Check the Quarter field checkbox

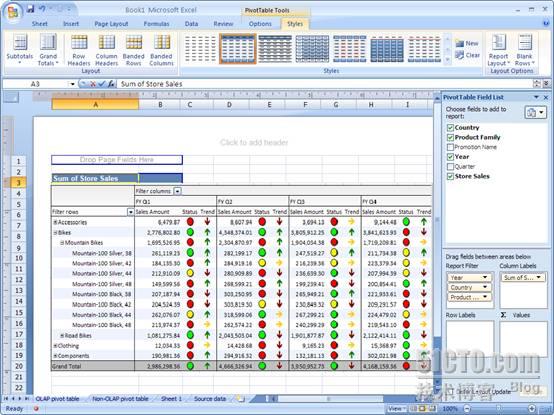[x=450, y=166]
